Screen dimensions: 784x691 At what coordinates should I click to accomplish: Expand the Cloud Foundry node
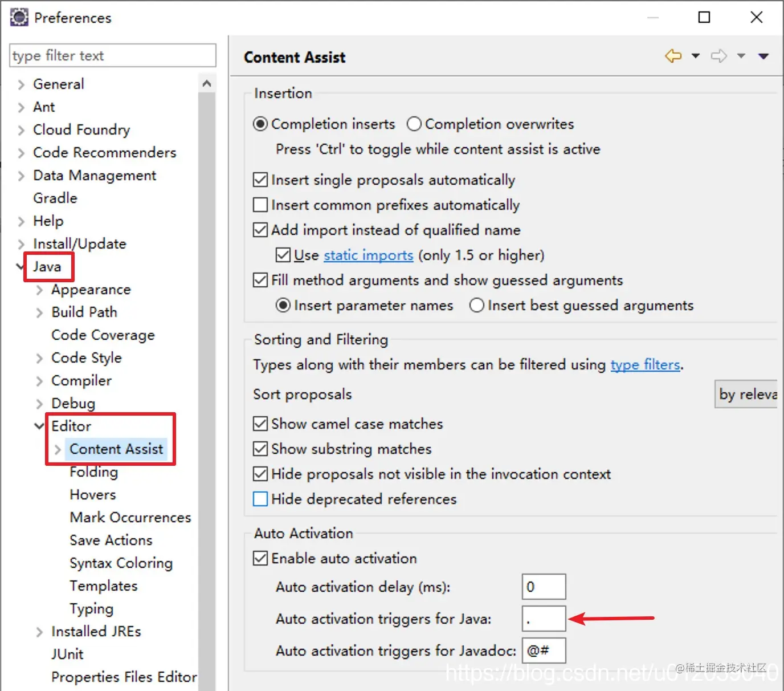pyautogui.click(x=21, y=130)
